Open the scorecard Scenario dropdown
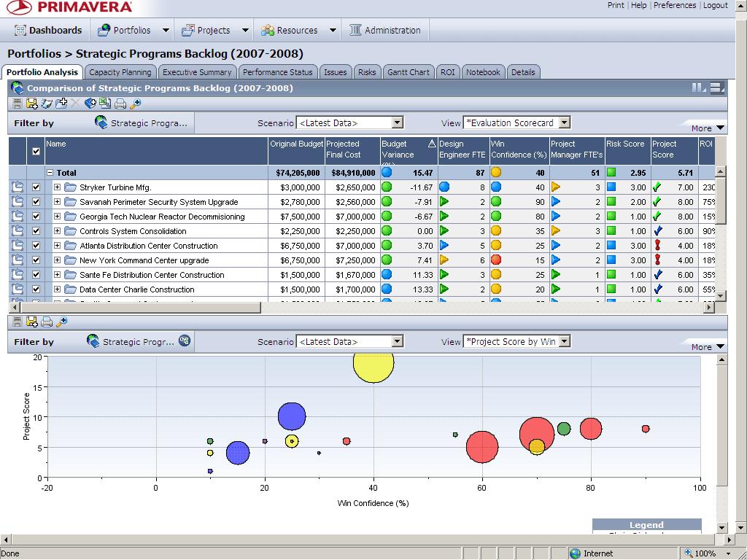 398,122
